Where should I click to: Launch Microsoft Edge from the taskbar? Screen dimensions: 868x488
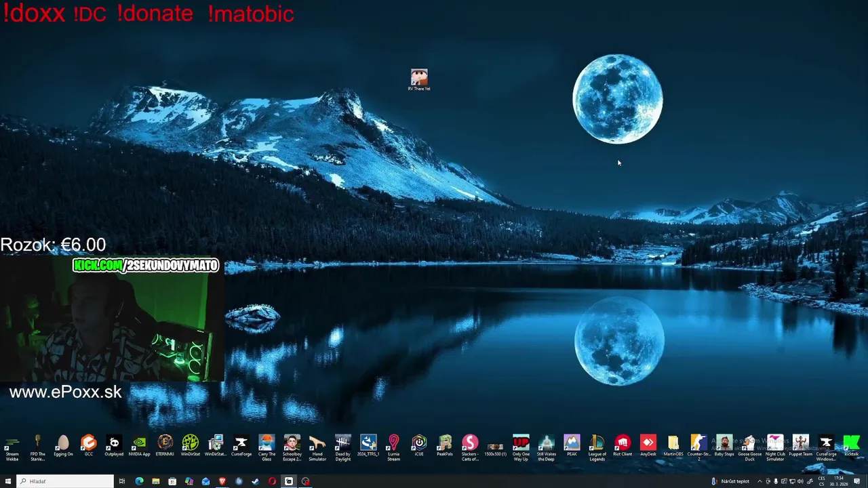coord(139,481)
